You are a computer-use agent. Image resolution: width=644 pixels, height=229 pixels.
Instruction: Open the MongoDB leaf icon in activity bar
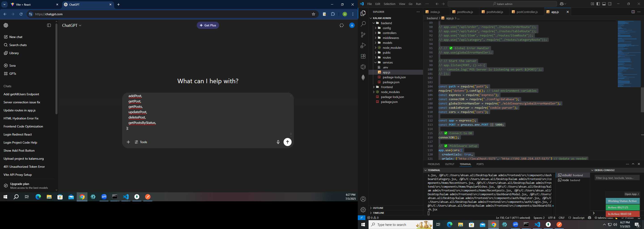point(363,78)
